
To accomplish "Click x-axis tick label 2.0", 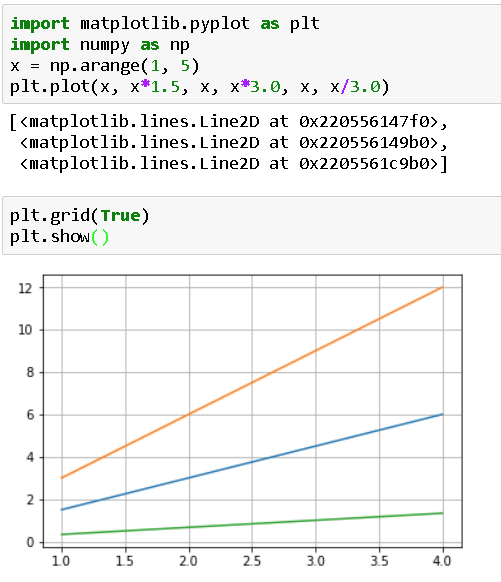I will click(x=189, y=561).
